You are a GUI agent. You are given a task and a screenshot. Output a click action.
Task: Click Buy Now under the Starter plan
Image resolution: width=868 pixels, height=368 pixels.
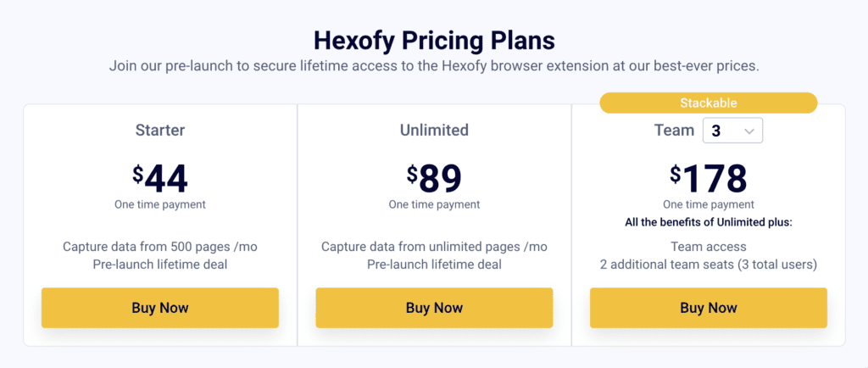pyautogui.click(x=160, y=308)
